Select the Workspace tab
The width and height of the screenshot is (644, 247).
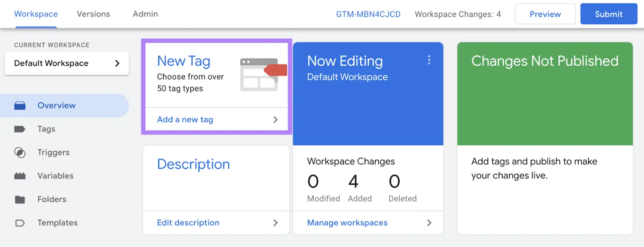point(36,14)
